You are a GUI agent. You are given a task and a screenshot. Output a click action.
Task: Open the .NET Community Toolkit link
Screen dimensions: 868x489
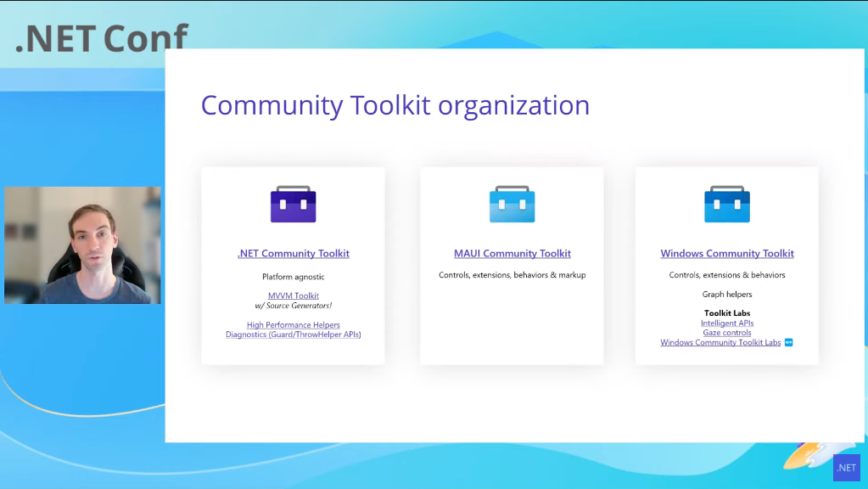[294, 253]
